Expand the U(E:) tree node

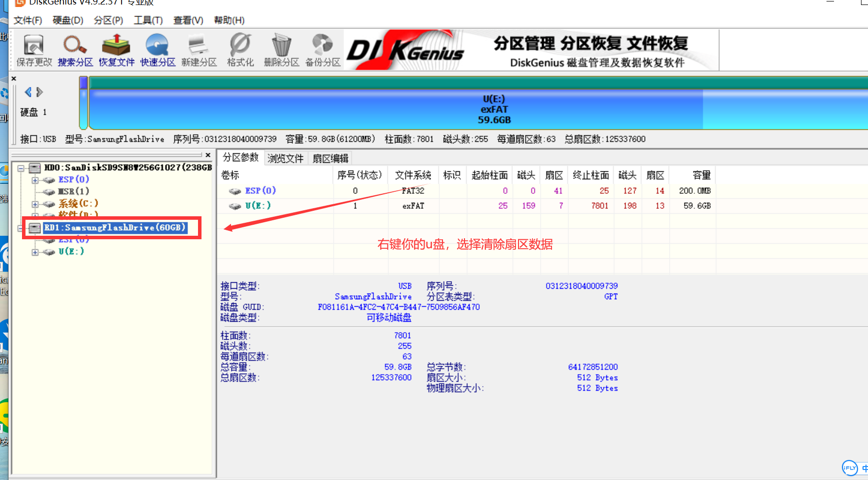[x=35, y=252]
